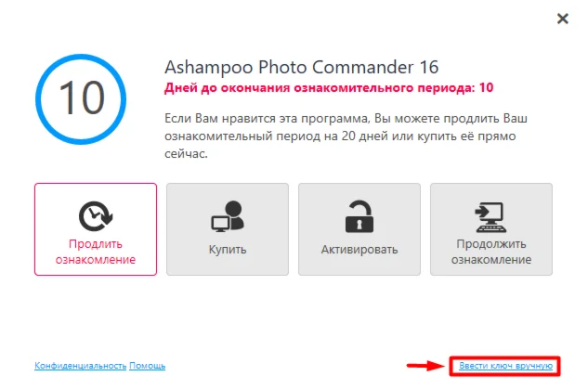The image size is (588, 389).
Task: Click the open padlock Activate icon
Action: tap(359, 216)
